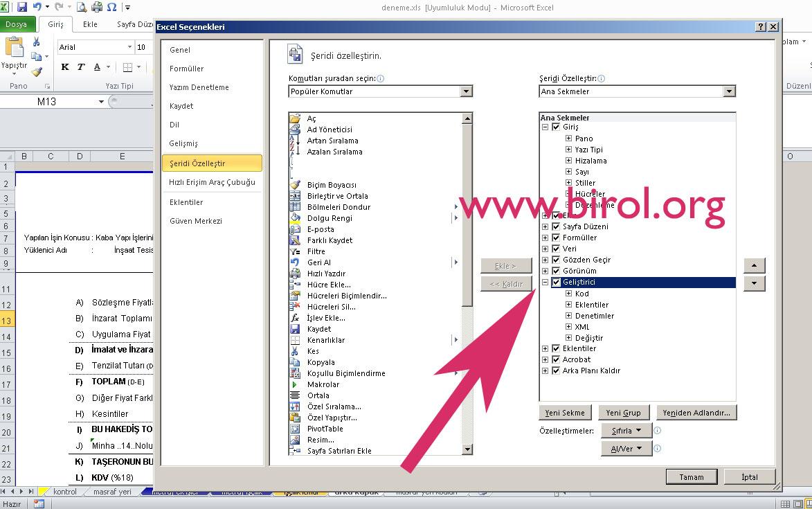The width and height of the screenshot is (812, 509).
Task: Click the Print Preview icon in quick access toolbar
Action: (82, 7)
